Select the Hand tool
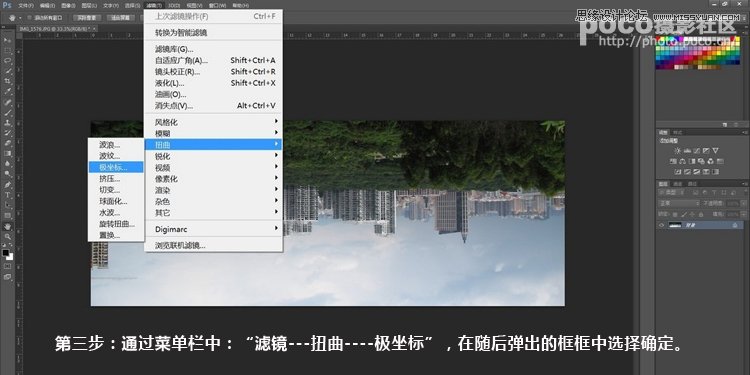This screenshot has height=375, width=750. (8, 226)
